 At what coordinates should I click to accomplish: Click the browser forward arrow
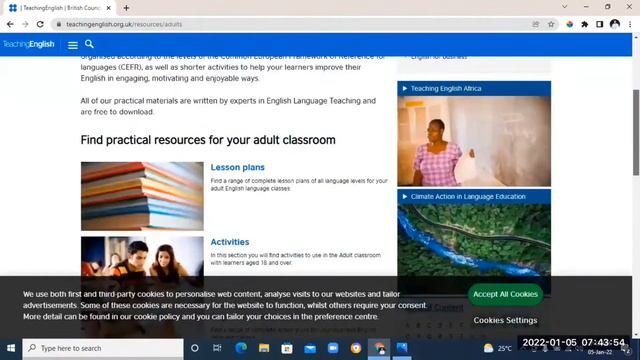(x=25, y=24)
